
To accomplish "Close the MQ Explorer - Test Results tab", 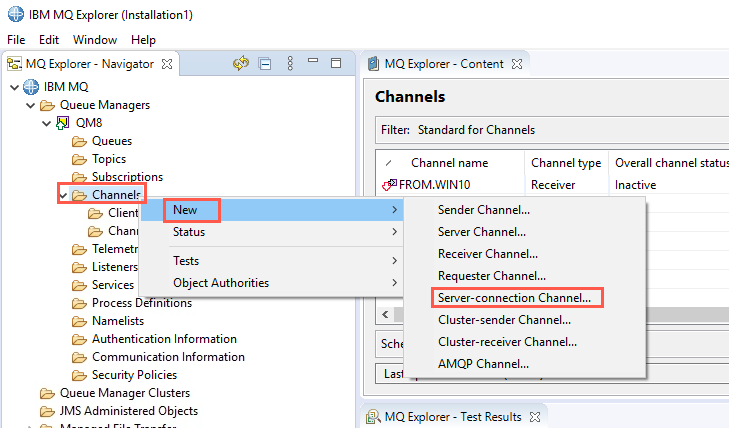I will (x=535, y=417).
